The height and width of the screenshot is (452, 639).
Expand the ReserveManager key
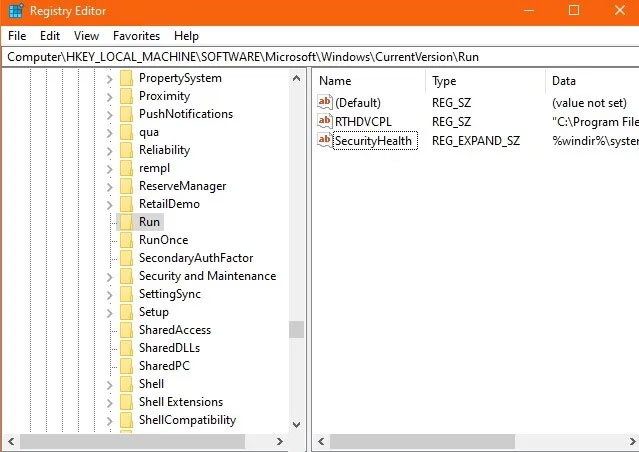[x=109, y=186]
